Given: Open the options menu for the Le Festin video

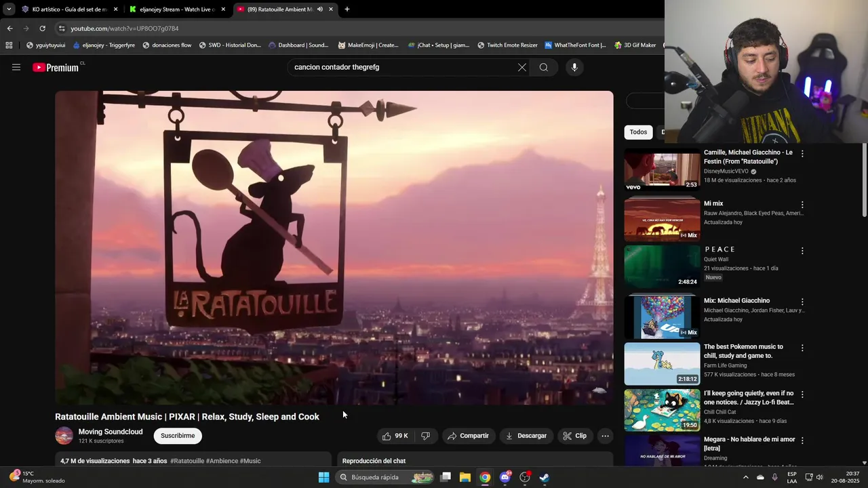Looking at the screenshot, I should 802,154.
